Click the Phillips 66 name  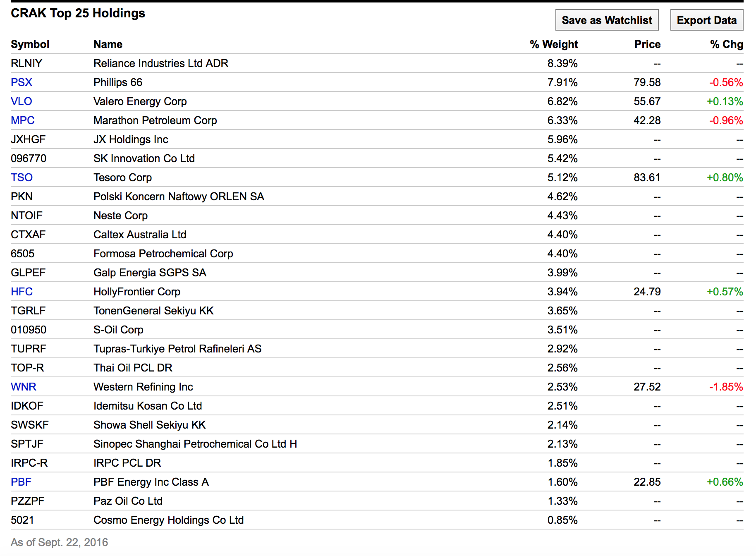(x=118, y=82)
